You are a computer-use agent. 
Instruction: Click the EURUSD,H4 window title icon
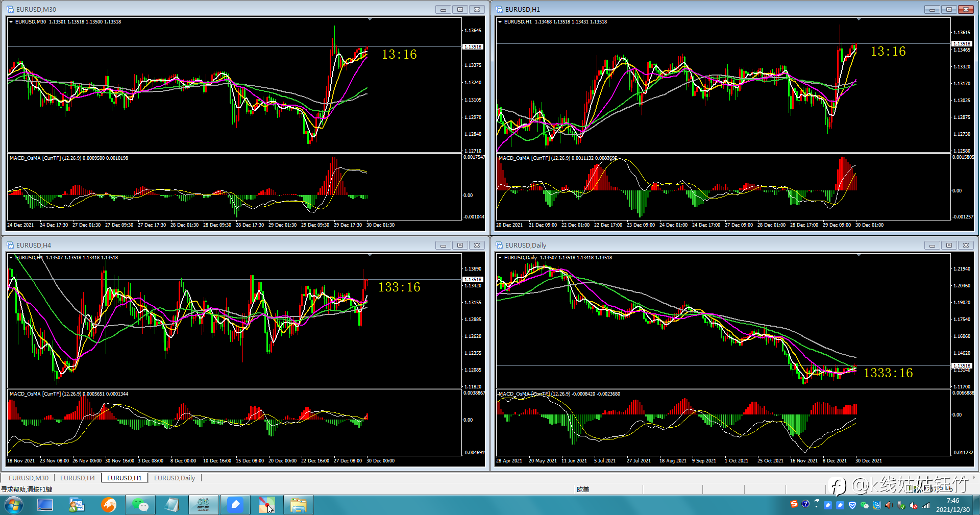point(10,245)
